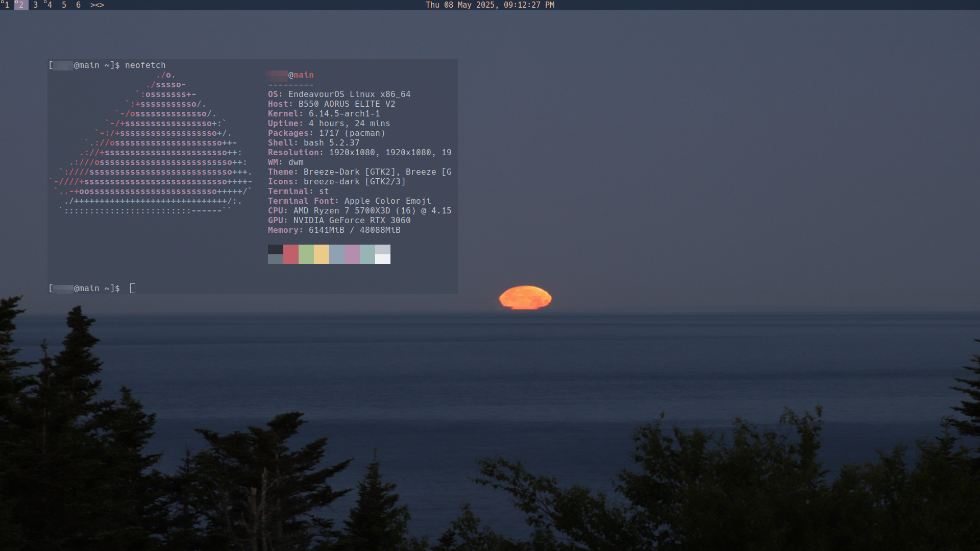Click the 'Host: B550 AORUS ELITE V2' line

[x=332, y=104]
